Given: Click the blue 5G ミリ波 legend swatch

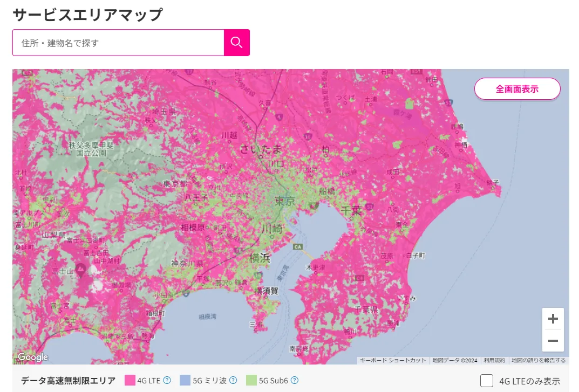Looking at the screenshot, I should (185, 380).
